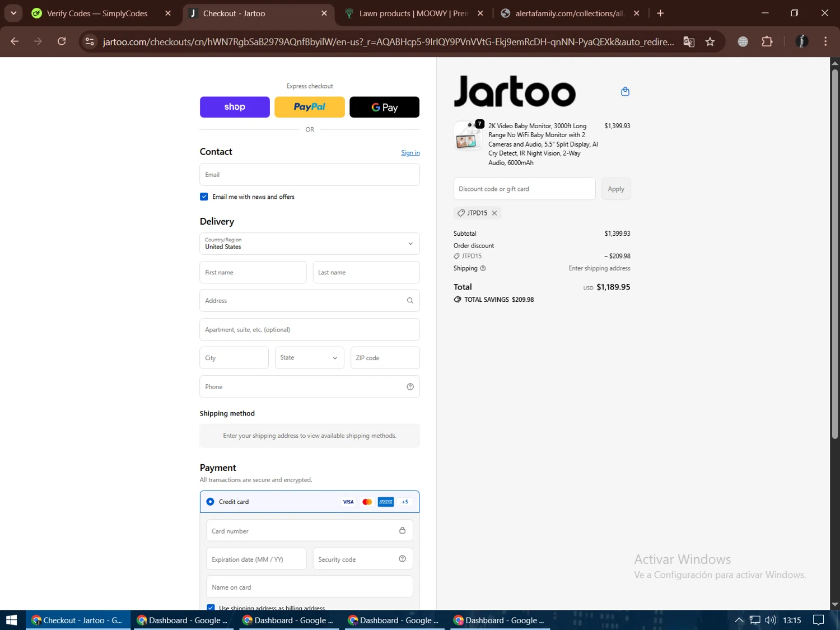Open the tab search dropdown arrow

(x=13, y=13)
